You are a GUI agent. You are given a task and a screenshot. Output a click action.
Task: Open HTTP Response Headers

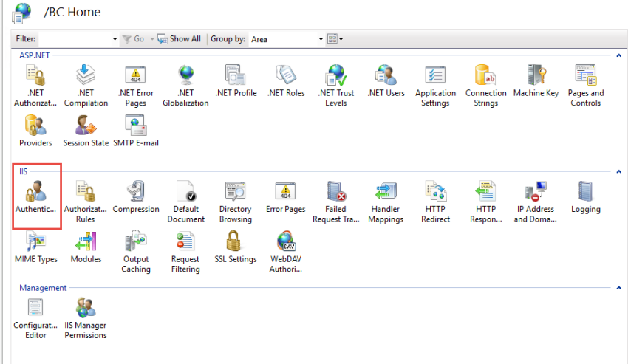(486, 202)
